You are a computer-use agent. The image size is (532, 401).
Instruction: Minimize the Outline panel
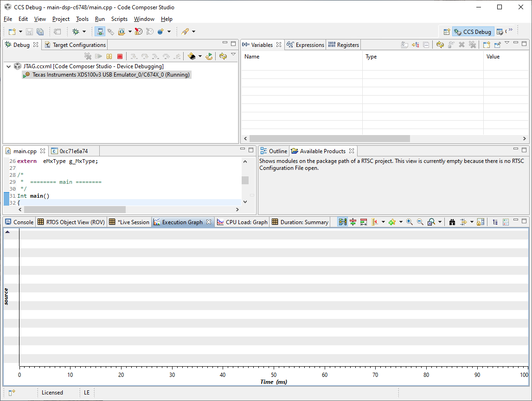click(x=516, y=149)
